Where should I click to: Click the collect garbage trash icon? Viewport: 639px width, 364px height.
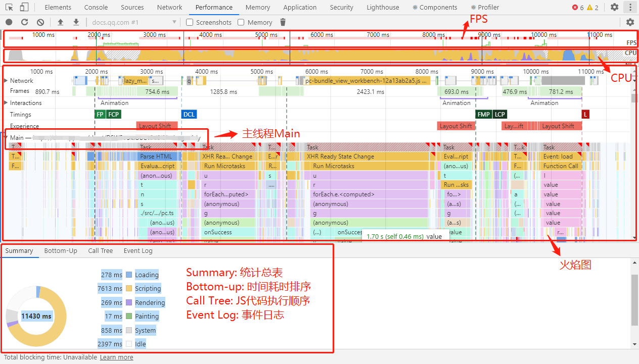(x=283, y=22)
